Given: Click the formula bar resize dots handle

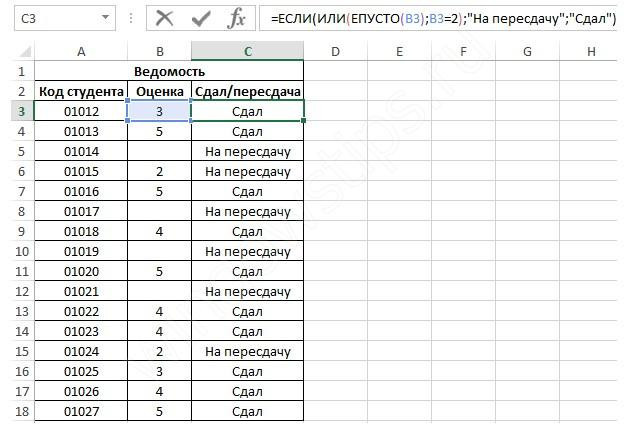Looking at the screenshot, I should pos(131,18).
